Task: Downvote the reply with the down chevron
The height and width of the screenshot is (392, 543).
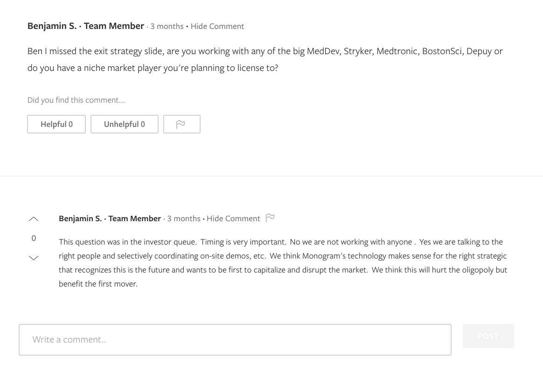Action: (x=34, y=258)
